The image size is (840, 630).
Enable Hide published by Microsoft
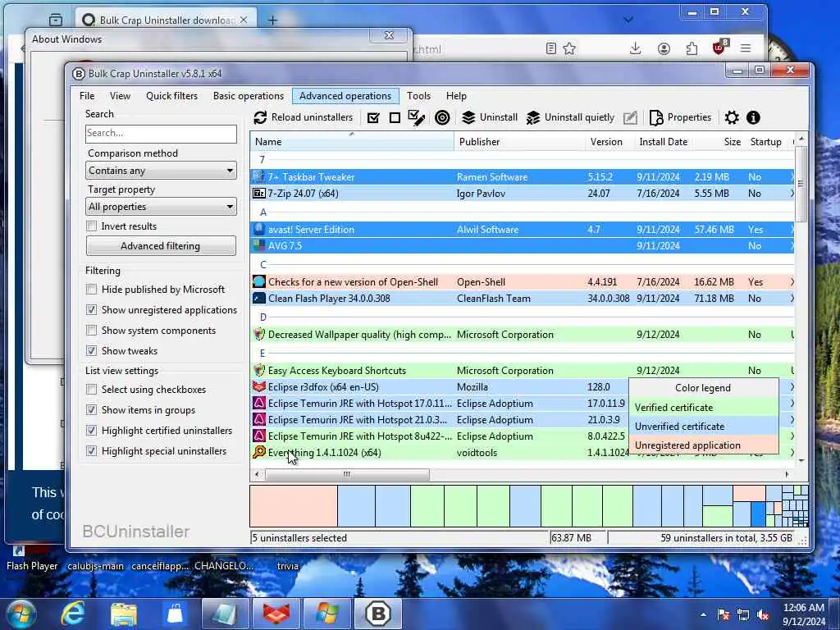pyautogui.click(x=92, y=290)
